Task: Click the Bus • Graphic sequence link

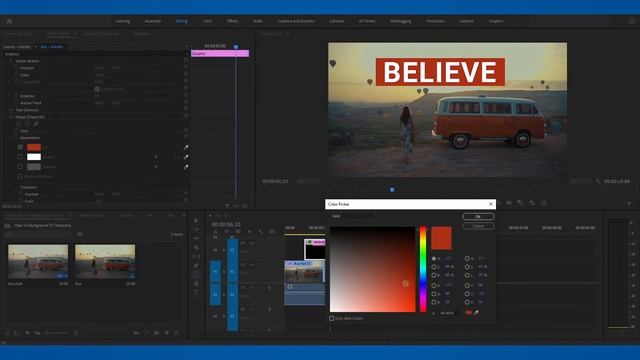Action: [x=52, y=47]
